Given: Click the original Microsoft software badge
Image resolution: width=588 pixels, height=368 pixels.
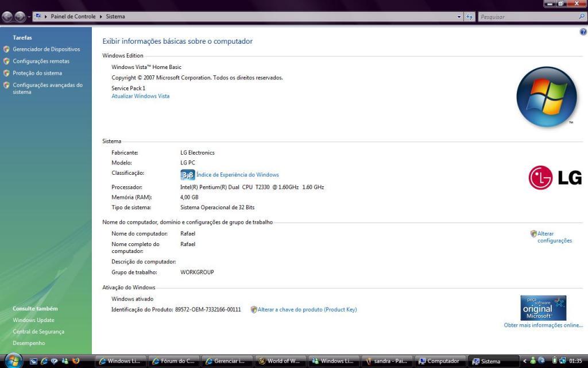Looking at the screenshot, I should (x=543, y=308).
